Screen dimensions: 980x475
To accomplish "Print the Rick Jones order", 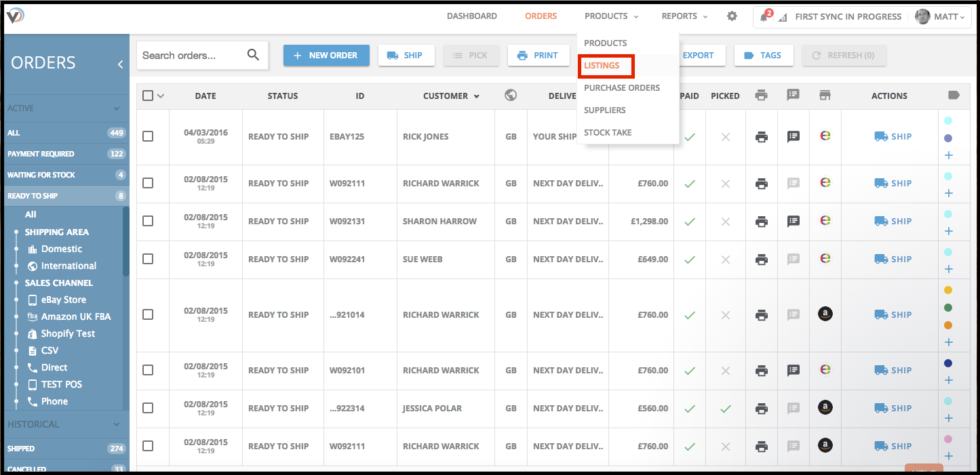I will 762,137.
